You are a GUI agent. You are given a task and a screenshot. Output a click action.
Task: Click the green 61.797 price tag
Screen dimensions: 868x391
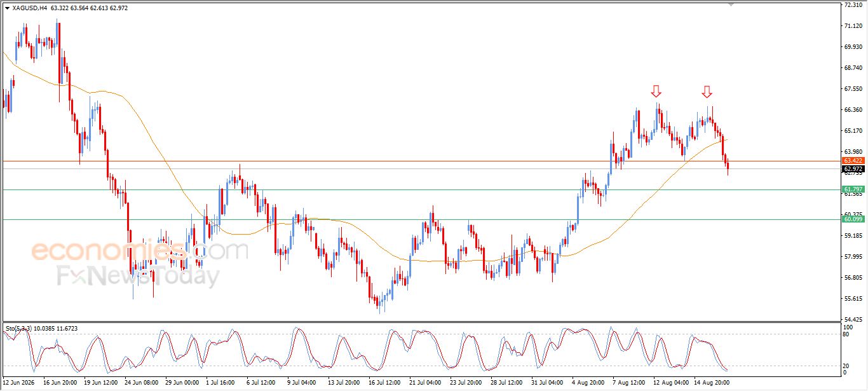(853, 189)
